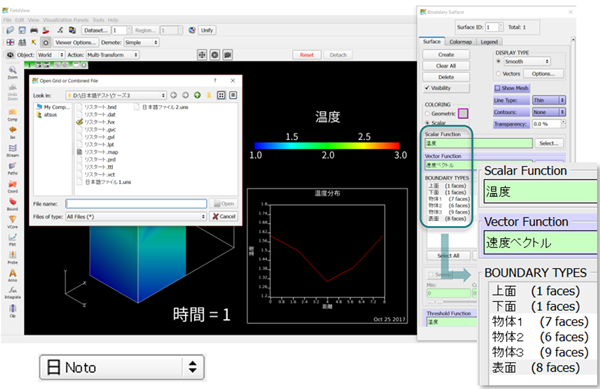
Task: Click the File name input field
Action: (x=136, y=203)
